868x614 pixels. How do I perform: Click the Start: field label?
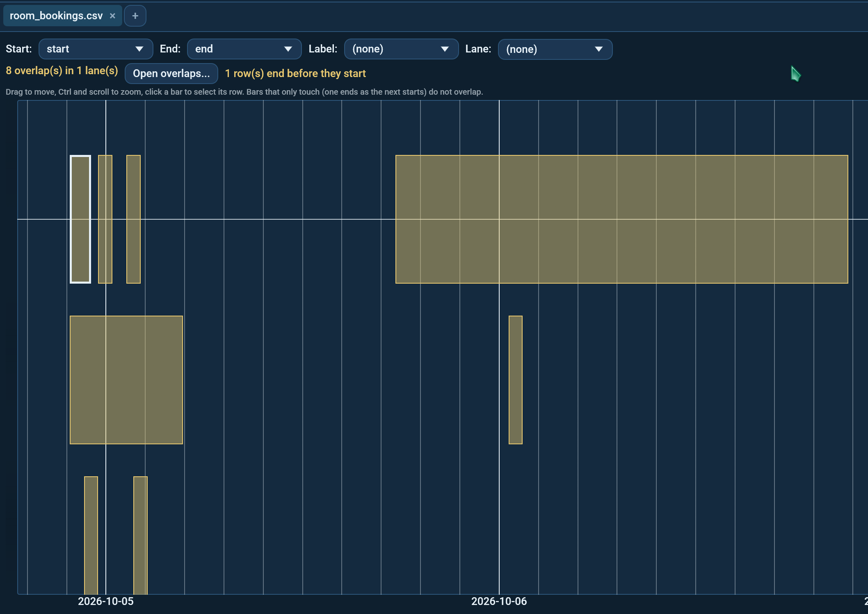(19, 49)
